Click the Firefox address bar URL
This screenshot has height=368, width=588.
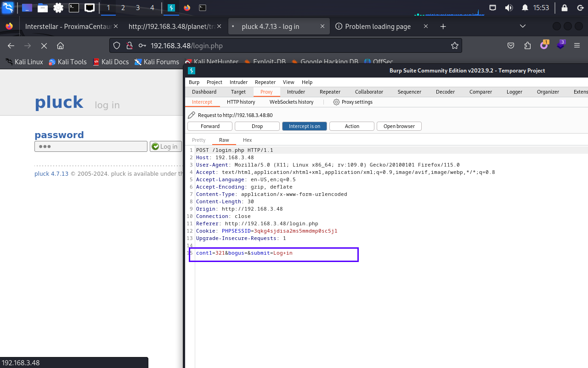coord(187,45)
